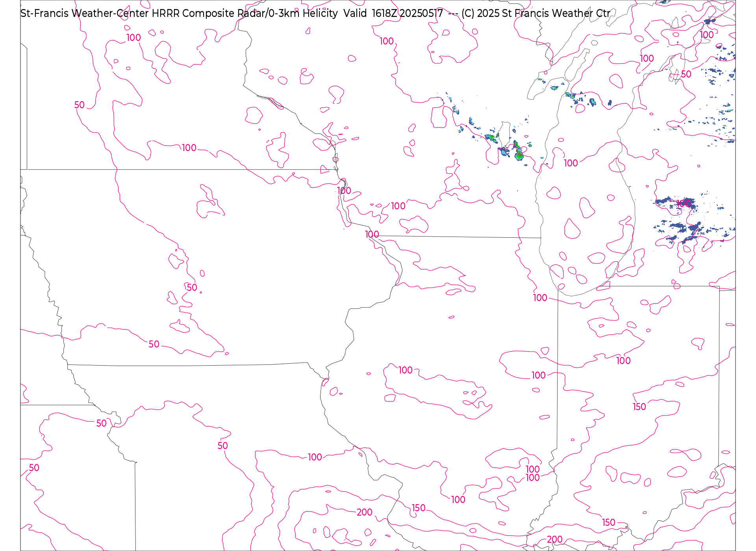The width and height of the screenshot is (756, 551).
Task: Click the 'Valid 1618Z 20250517' timestamp text
Action: (393, 13)
